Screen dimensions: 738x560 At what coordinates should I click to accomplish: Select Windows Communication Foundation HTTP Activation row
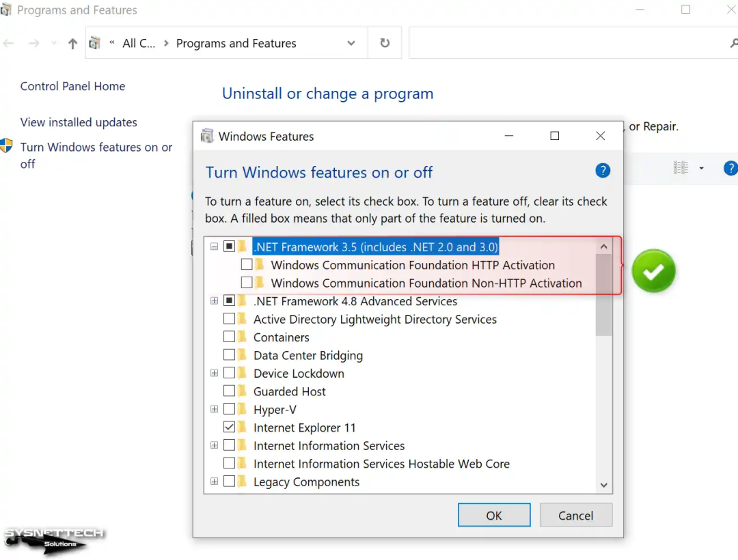[413, 265]
